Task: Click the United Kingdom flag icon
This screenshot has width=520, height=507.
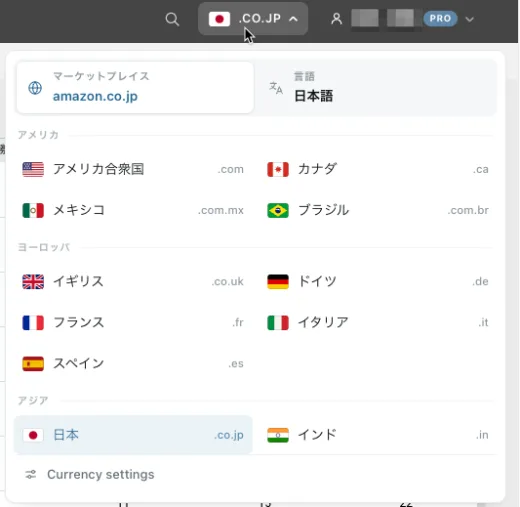Action: pyautogui.click(x=33, y=282)
